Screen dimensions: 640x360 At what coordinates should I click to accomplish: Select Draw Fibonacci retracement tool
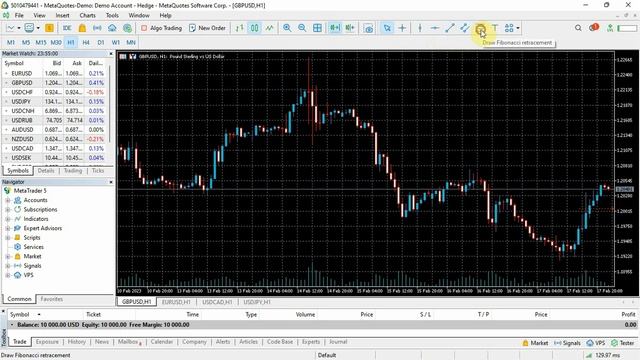[480, 28]
